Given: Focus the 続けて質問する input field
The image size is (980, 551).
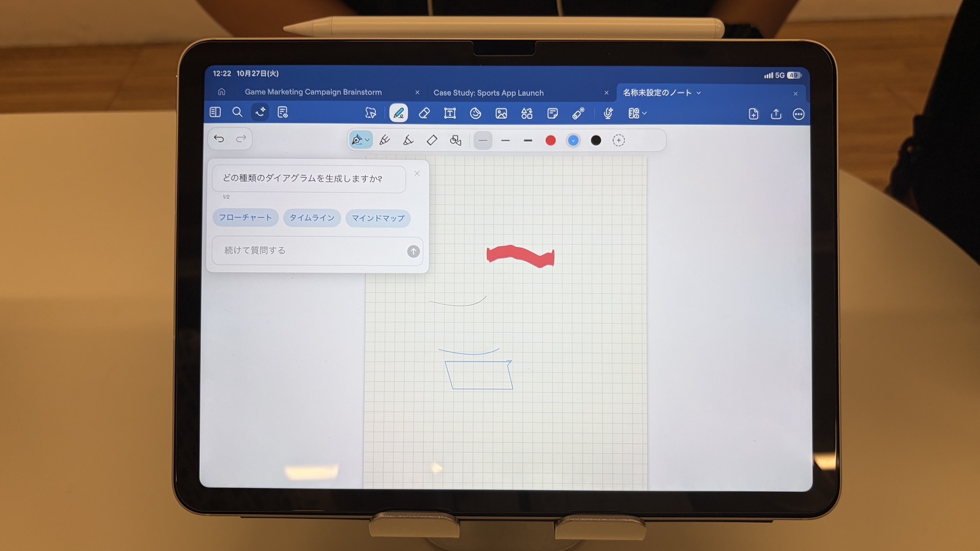Looking at the screenshot, I should click(x=317, y=251).
